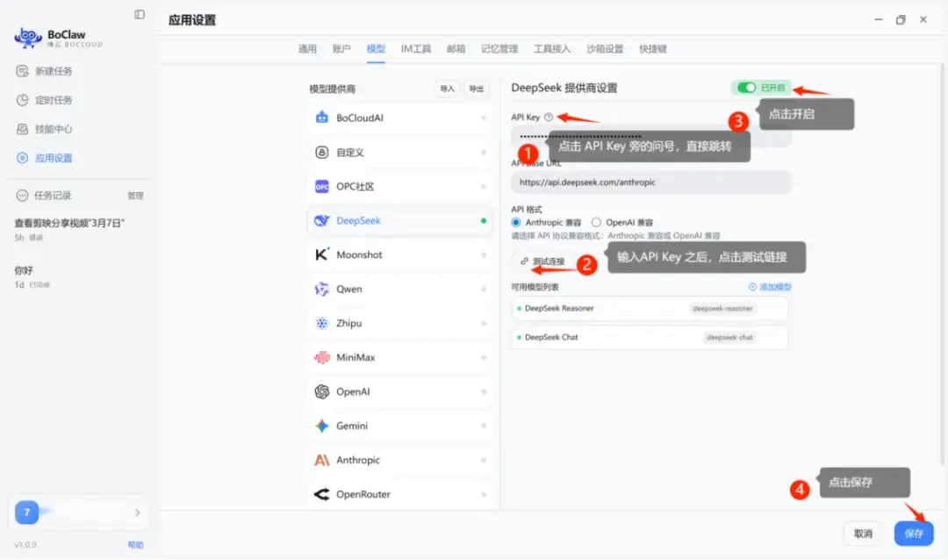Expand the account chevron at bottom left

coord(138,513)
